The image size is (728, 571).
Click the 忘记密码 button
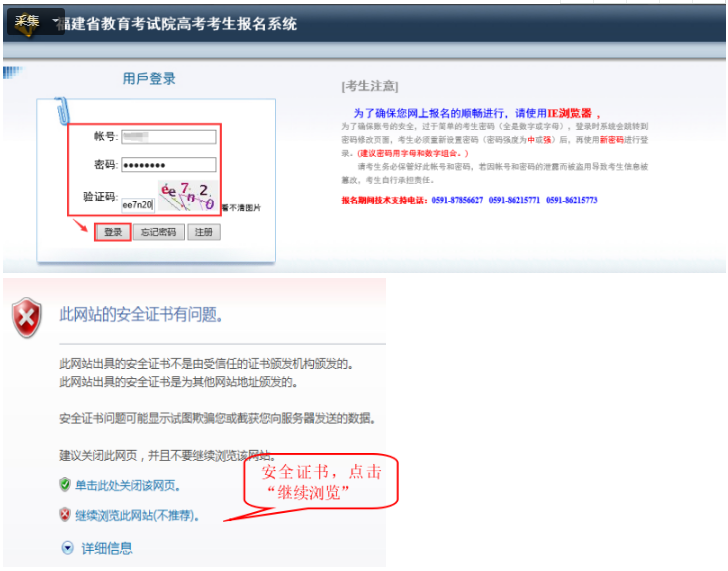[158, 232]
